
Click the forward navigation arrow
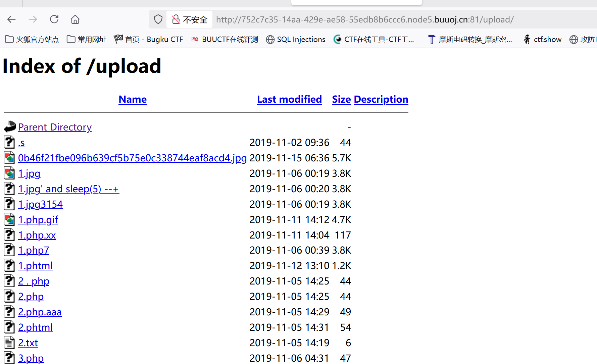(x=33, y=19)
